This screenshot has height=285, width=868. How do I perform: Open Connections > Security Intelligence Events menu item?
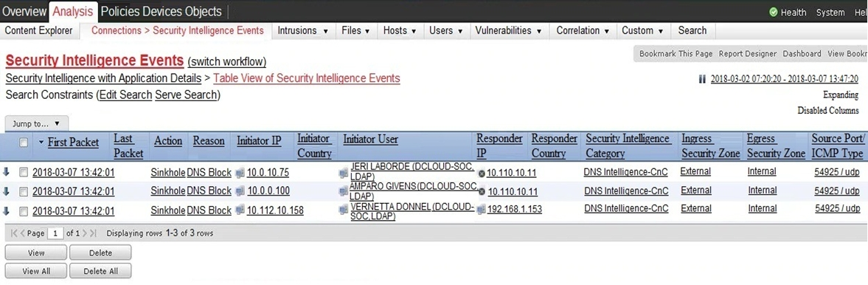tap(177, 31)
